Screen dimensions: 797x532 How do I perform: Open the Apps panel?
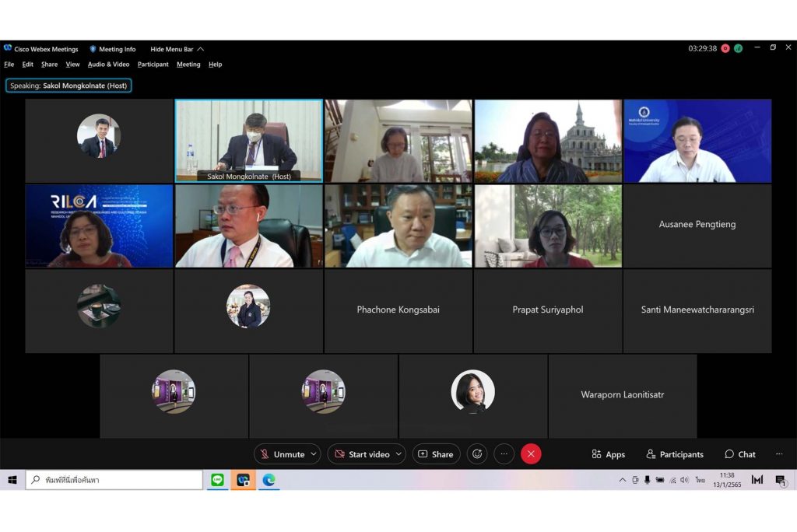[608, 454]
